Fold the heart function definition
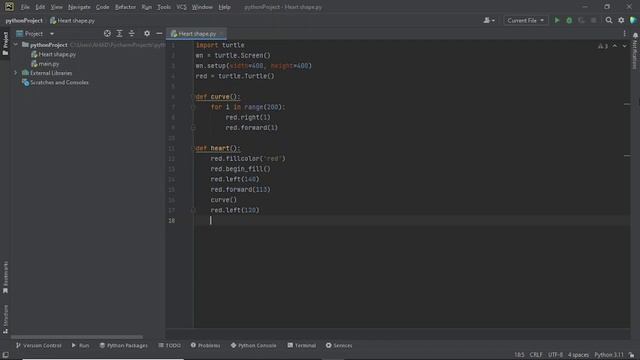This screenshot has width=640, height=360. [x=193, y=148]
